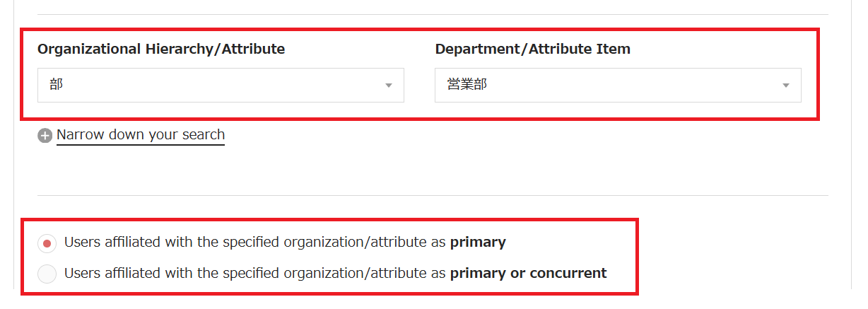Click the "Narrow down your search" link
868x309 pixels.
coord(141,134)
